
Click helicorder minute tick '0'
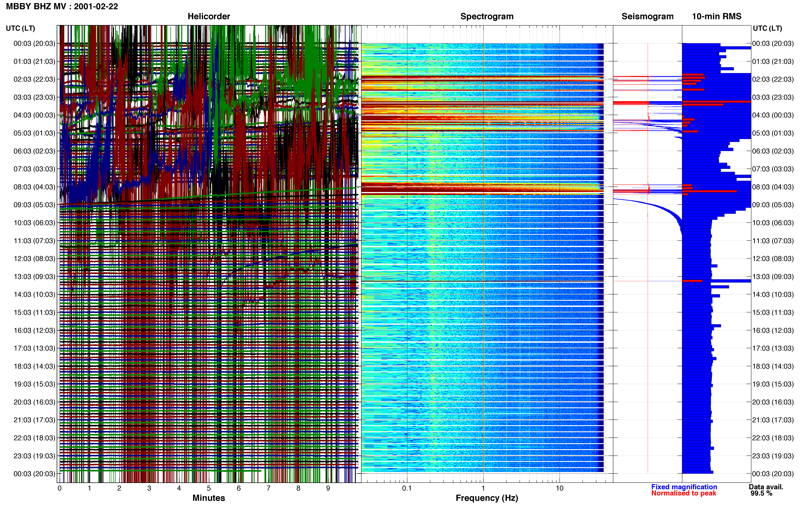coord(59,488)
